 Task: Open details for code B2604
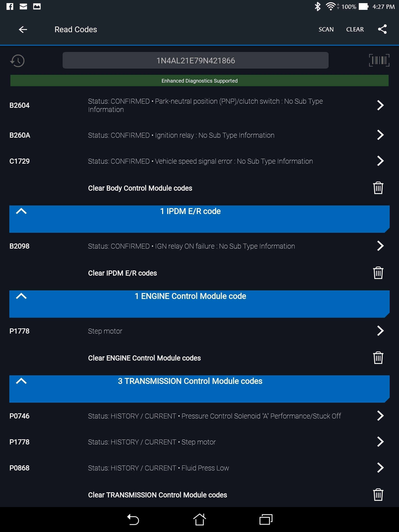380,105
